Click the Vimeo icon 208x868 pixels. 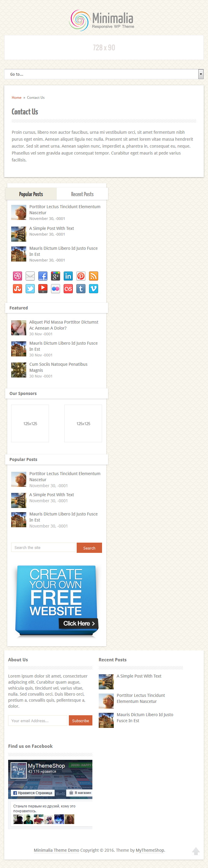point(94,288)
